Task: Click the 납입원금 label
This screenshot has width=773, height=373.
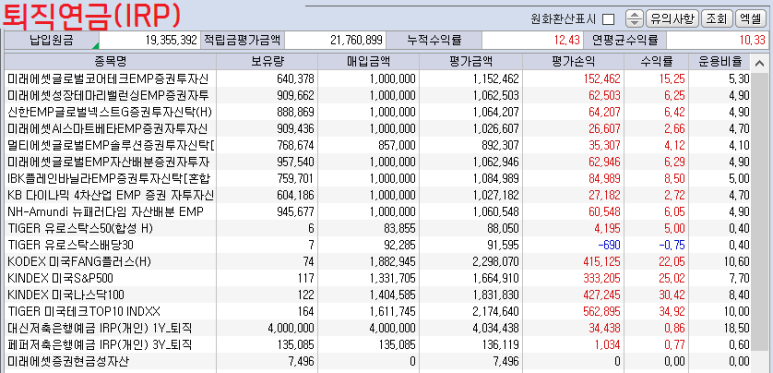Action: click(x=52, y=40)
